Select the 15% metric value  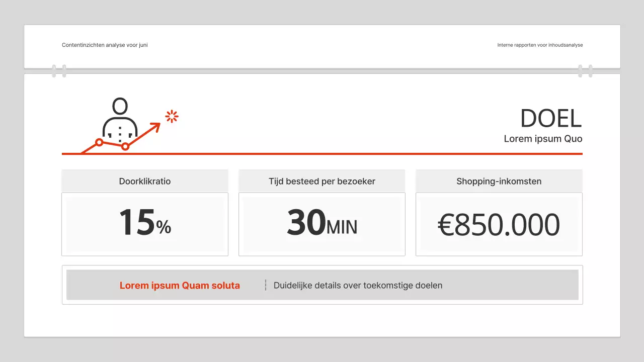(145, 224)
